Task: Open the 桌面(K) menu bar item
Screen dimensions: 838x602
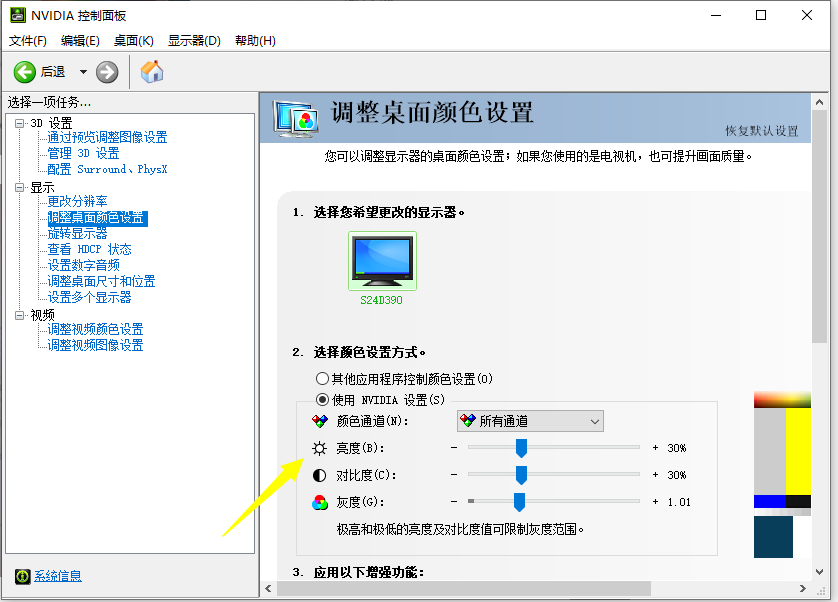Action: tap(131, 40)
